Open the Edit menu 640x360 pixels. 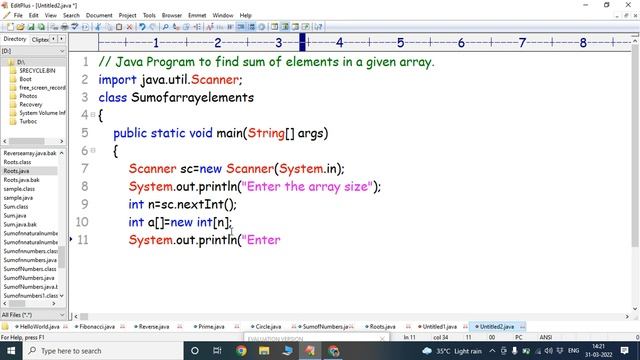33,15
